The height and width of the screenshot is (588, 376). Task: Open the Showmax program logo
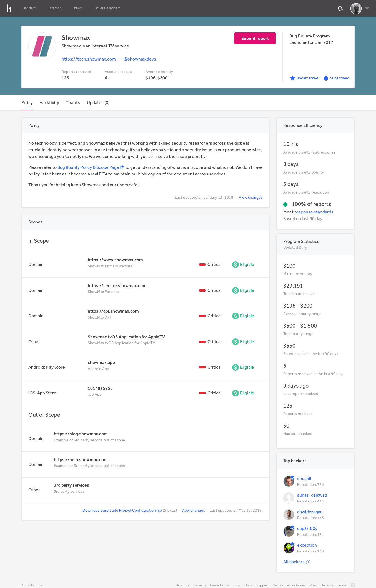42,46
